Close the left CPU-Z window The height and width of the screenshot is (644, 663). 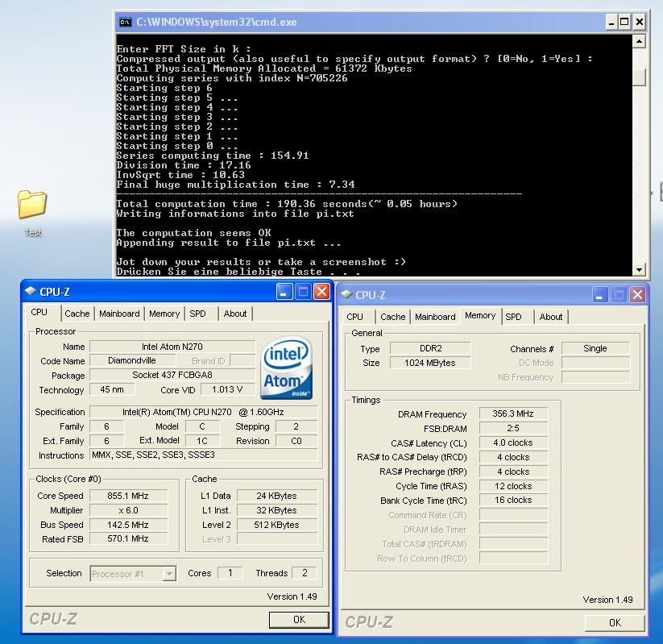point(321,292)
